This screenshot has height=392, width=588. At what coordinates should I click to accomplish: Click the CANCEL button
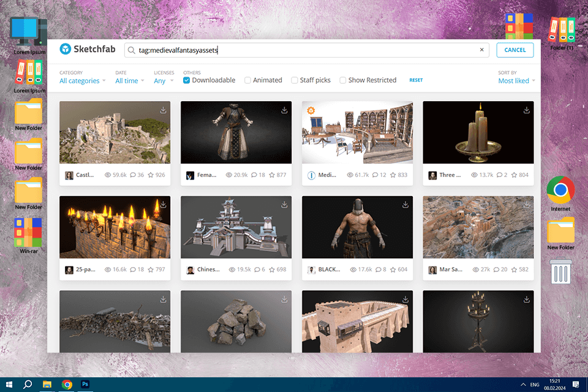coord(515,50)
